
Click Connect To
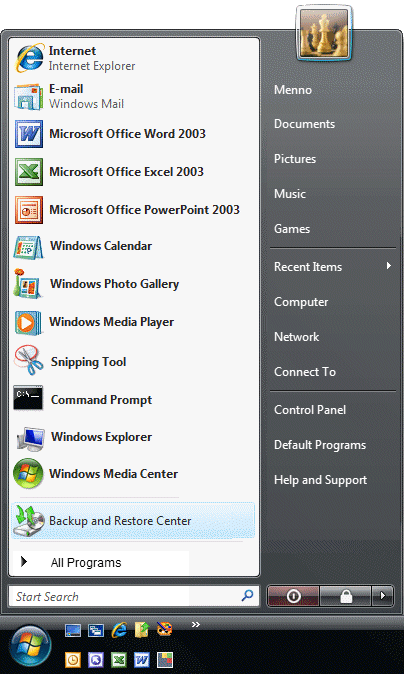point(305,372)
